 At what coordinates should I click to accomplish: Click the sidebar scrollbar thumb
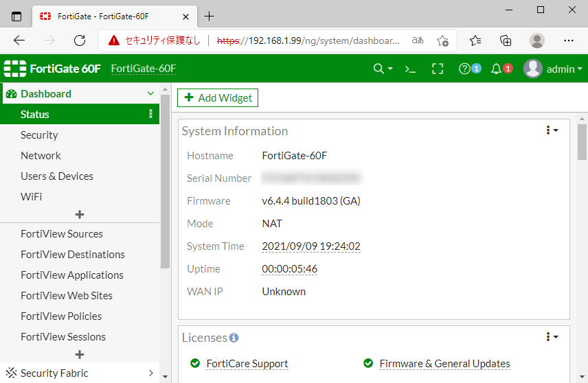point(165,181)
